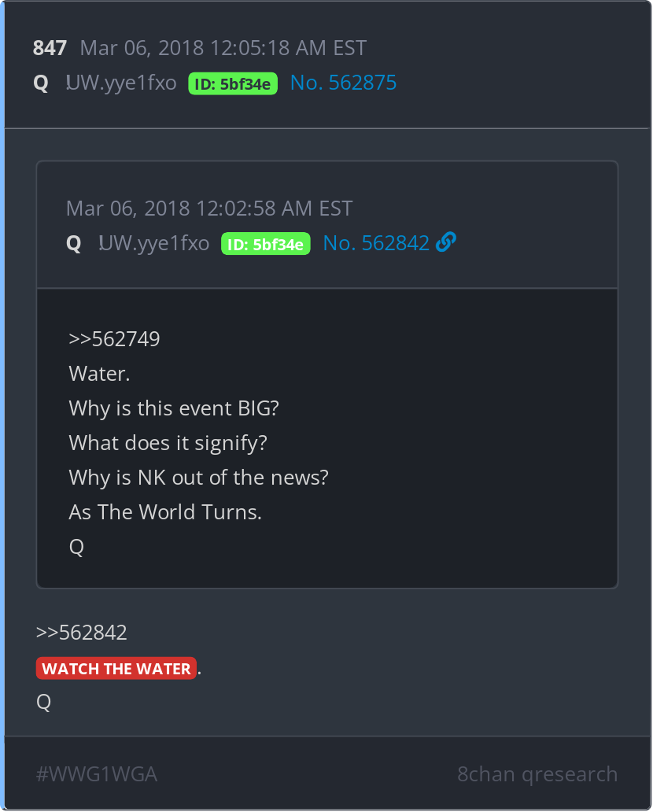This screenshot has width=653, height=812.
Task: Click the line 'Why is NK out of the news?'
Action: [198, 478]
